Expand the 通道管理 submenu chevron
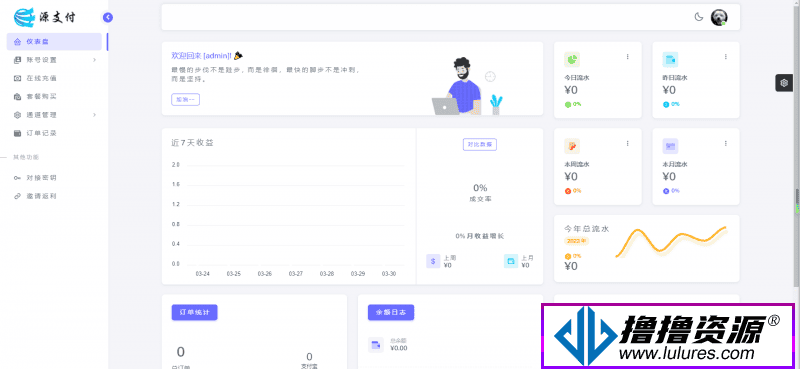The image size is (800, 369). [94, 115]
